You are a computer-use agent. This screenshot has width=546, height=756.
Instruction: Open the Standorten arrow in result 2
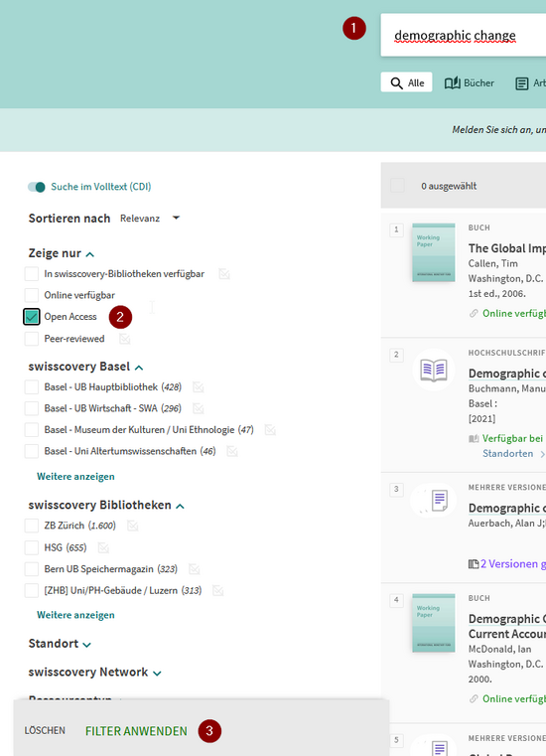point(542,454)
